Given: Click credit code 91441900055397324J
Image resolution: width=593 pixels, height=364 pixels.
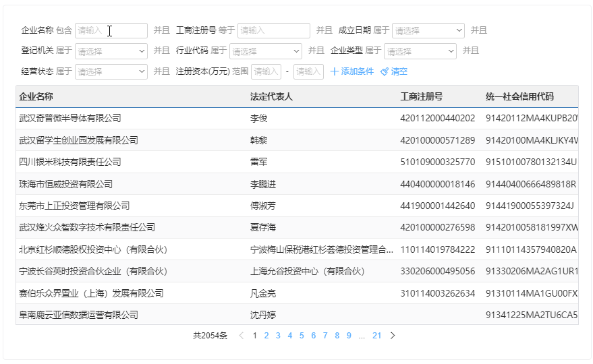Looking at the screenshot, I should tap(530, 206).
